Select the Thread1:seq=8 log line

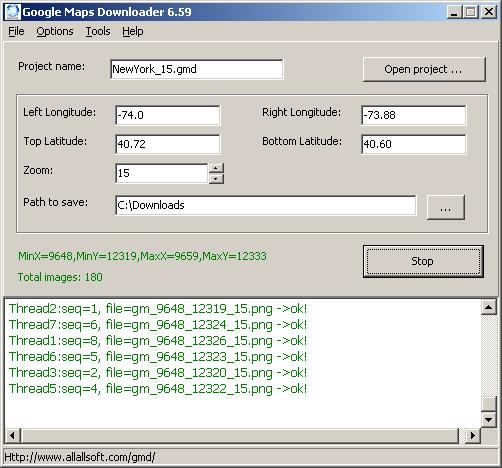[x=158, y=341]
